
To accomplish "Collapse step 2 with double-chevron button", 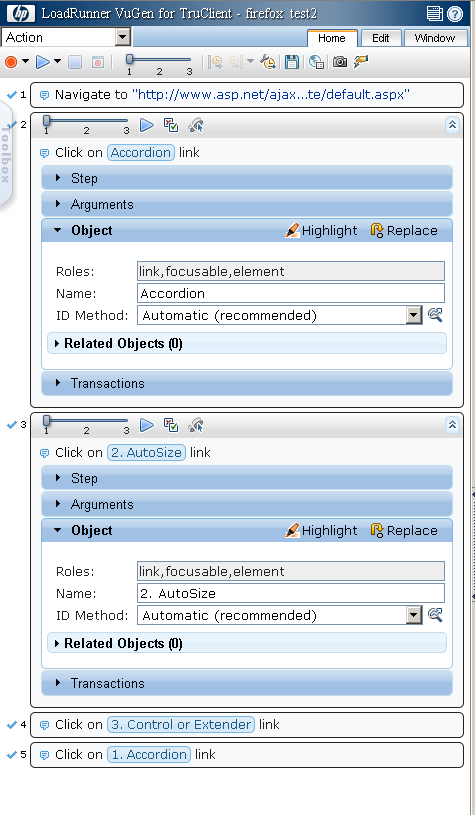I will (452, 125).
